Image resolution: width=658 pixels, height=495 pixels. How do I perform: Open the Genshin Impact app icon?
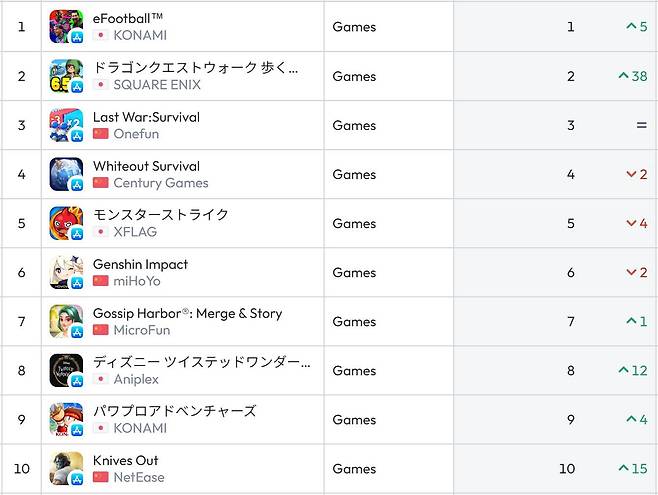65,272
